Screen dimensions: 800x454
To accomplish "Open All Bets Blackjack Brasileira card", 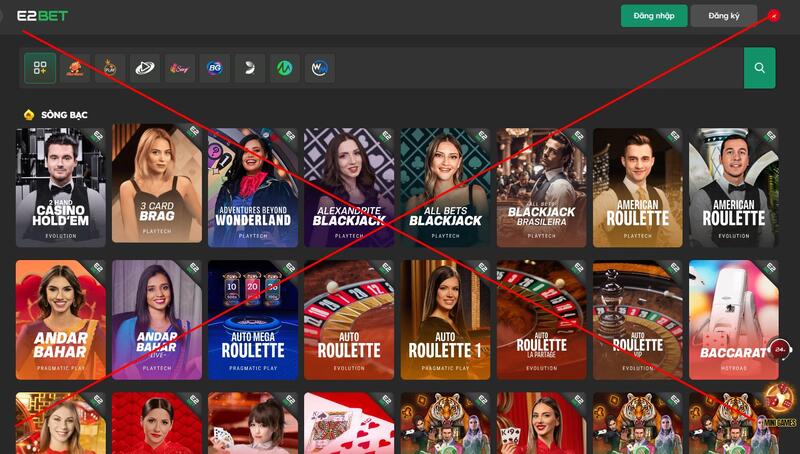I will (542, 187).
